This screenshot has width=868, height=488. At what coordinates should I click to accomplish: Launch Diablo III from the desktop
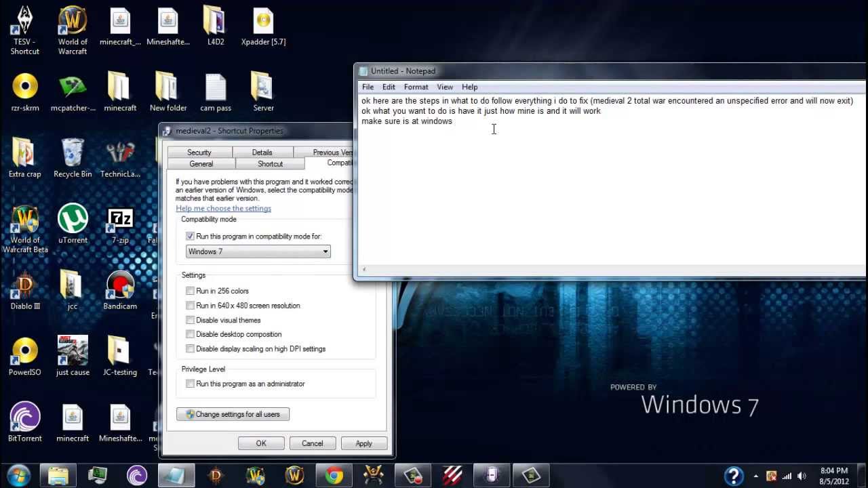25,290
